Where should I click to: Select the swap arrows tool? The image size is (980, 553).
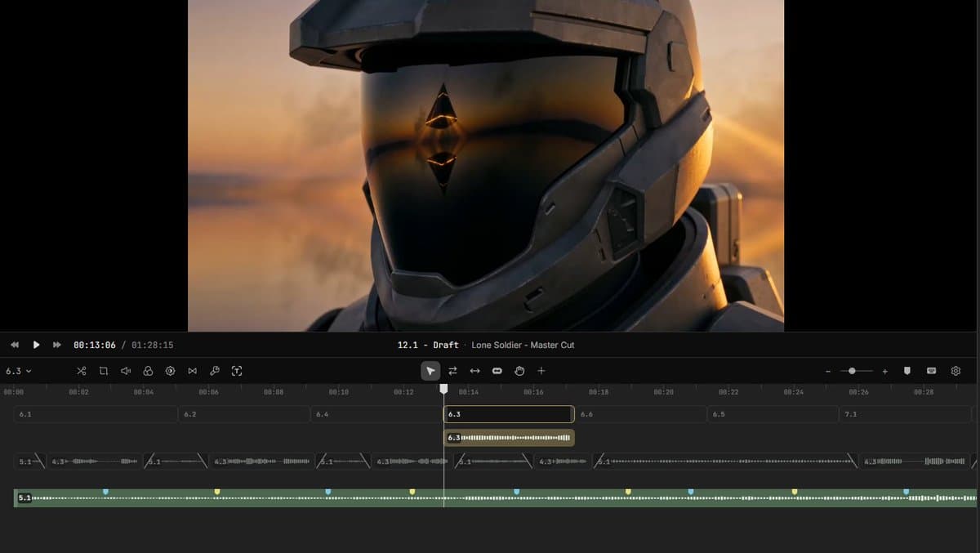(452, 371)
